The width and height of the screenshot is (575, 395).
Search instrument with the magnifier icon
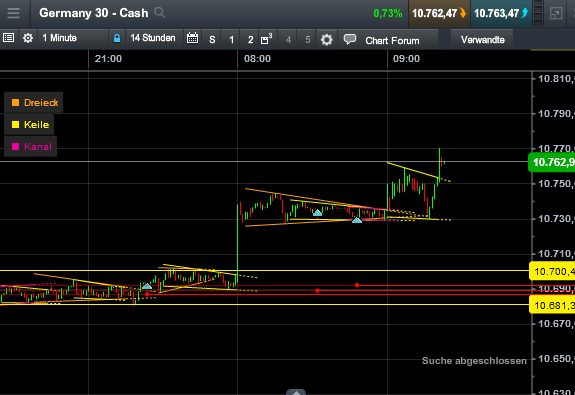pyautogui.click(x=160, y=13)
